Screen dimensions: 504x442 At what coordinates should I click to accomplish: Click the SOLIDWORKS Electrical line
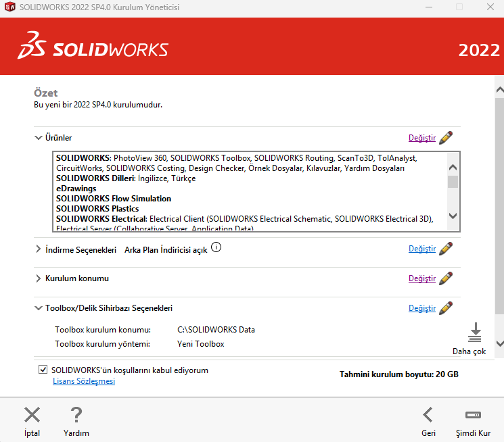coord(245,219)
